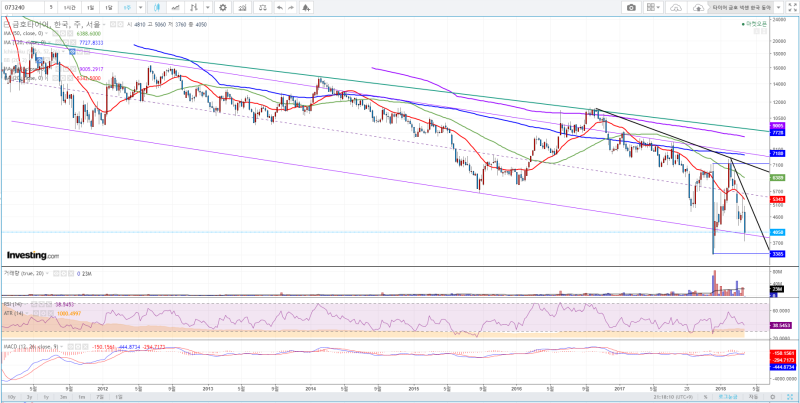The width and height of the screenshot is (800, 403).
Task: Open settings for the ATR indicator
Action: tap(43, 313)
